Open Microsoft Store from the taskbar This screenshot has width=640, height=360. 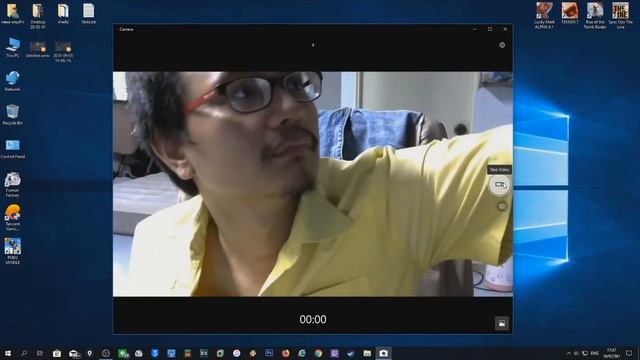(57, 353)
